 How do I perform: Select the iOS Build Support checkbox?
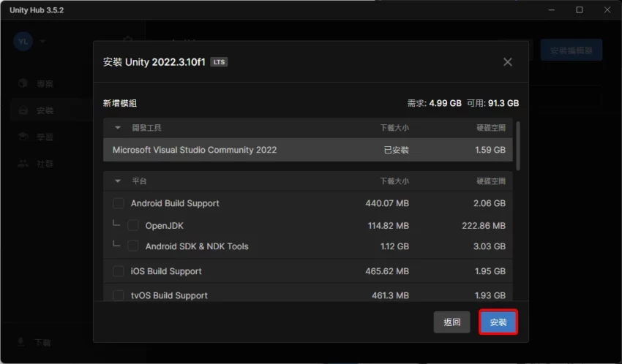pos(119,271)
